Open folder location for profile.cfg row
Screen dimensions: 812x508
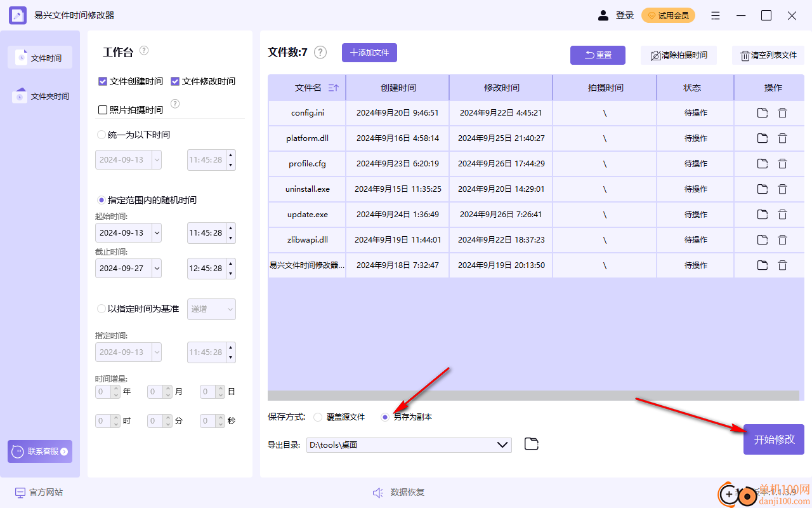[763, 164]
